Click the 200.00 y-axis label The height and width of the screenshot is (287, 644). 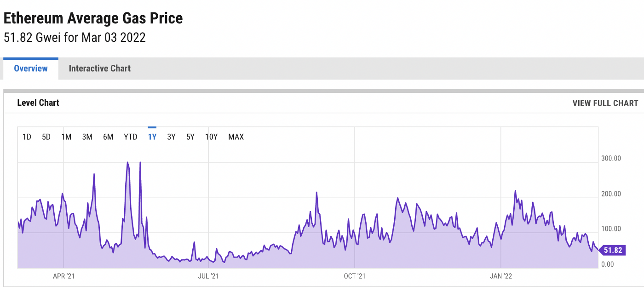click(611, 194)
